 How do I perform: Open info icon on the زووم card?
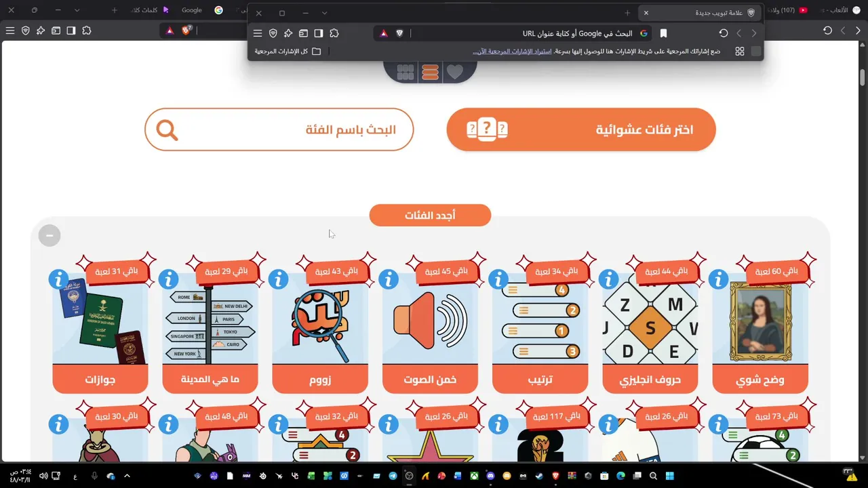pos(278,279)
